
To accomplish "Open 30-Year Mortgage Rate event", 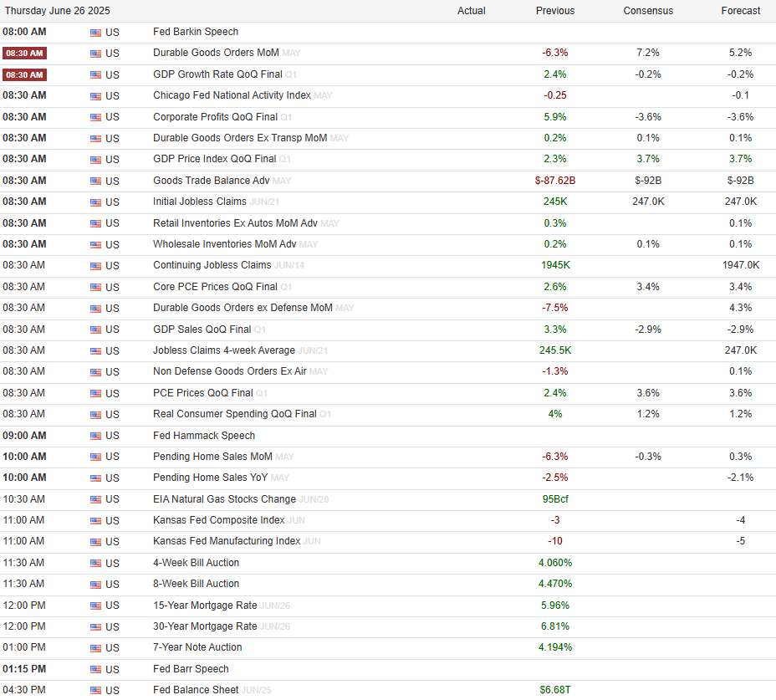I will [205, 626].
